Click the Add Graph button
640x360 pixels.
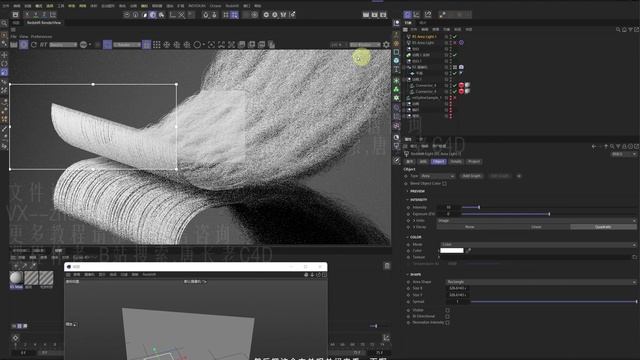tap(471, 176)
